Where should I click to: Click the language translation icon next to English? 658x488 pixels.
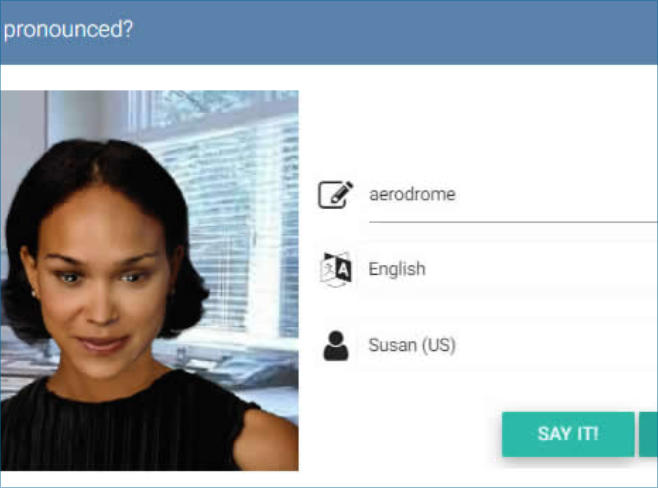pyautogui.click(x=335, y=269)
